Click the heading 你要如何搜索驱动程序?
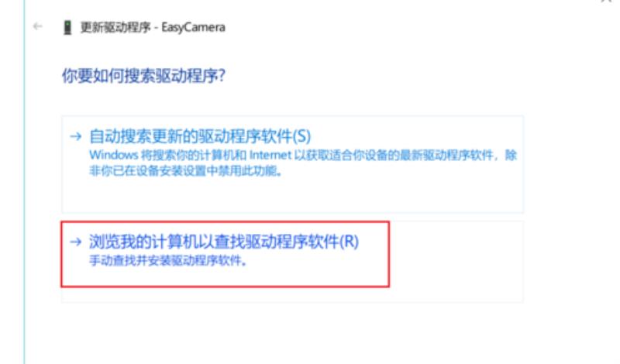 [143, 75]
